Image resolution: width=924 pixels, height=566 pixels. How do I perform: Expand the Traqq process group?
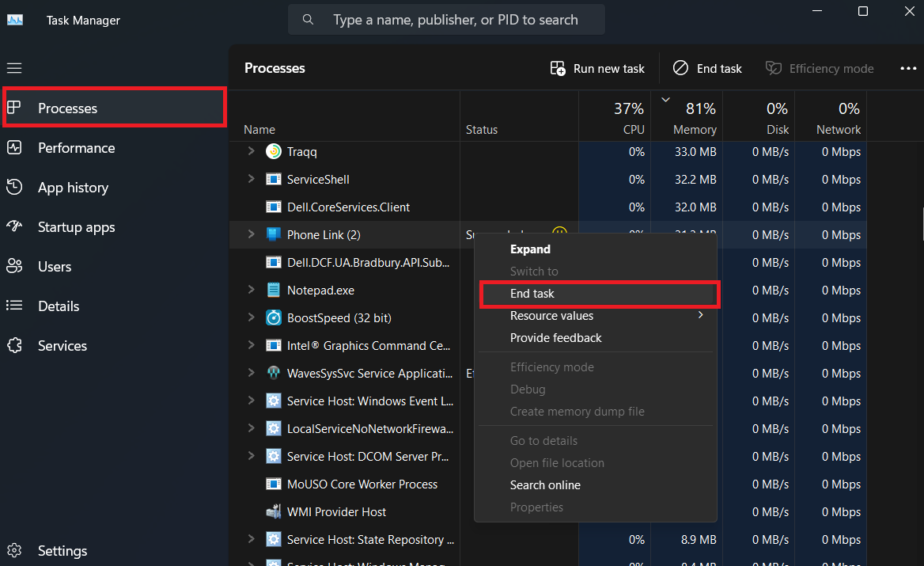click(251, 151)
